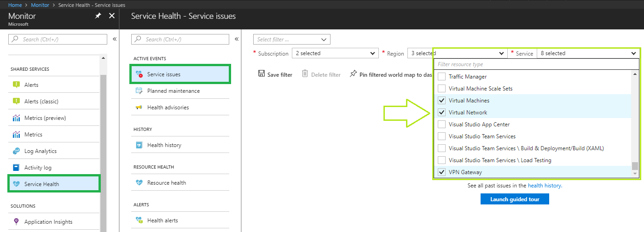Click the Delete filter trash icon

pyautogui.click(x=305, y=74)
